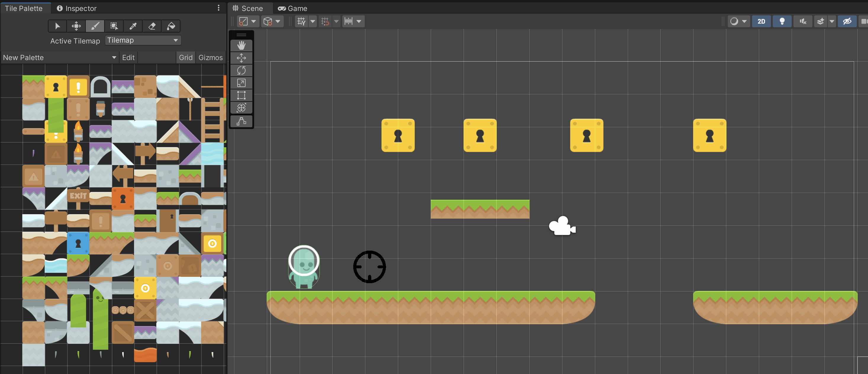Open draw mode shading dropdown

click(738, 22)
